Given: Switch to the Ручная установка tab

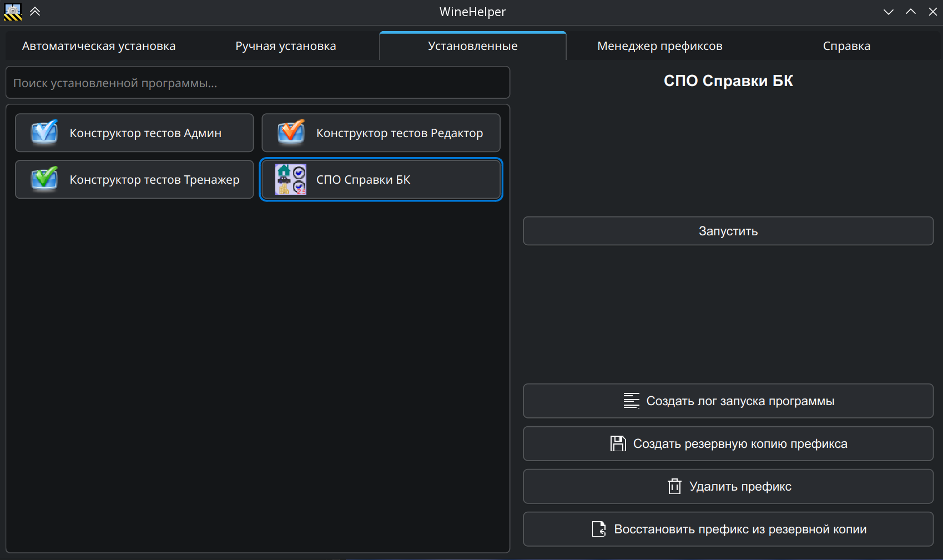Looking at the screenshot, I should click(x=285, y=46).
